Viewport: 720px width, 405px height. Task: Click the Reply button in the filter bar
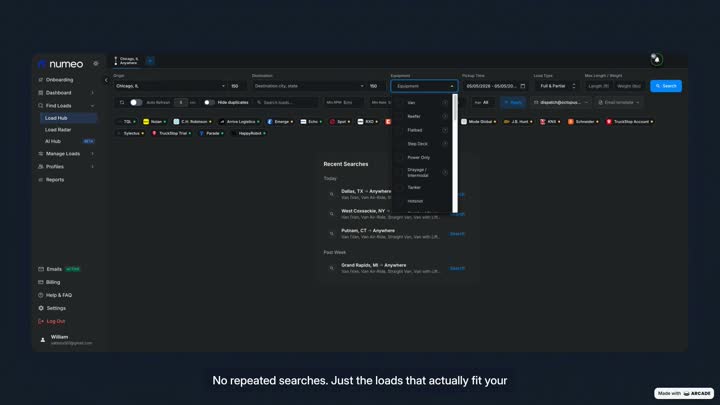(x=512, y=102)
